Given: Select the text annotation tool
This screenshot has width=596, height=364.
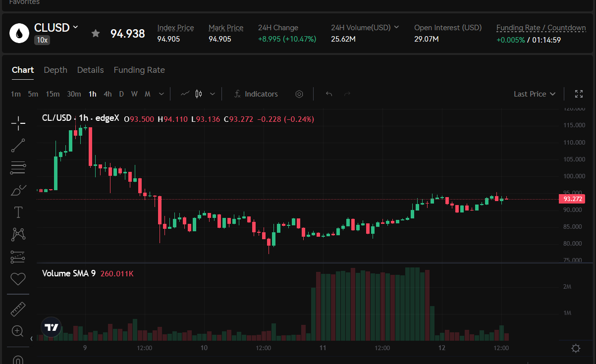Looking at the screenshot, I should tap(18, 212).
